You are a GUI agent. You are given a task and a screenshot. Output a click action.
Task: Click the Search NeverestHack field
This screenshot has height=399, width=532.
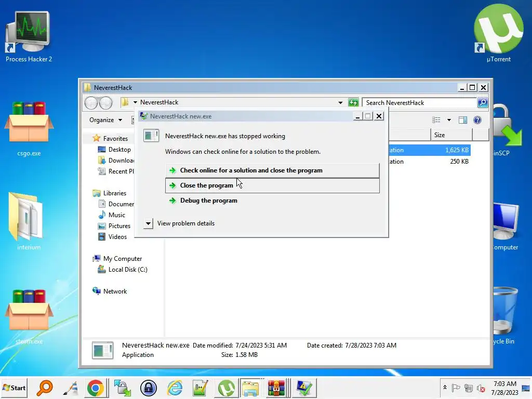coord(419,102)
